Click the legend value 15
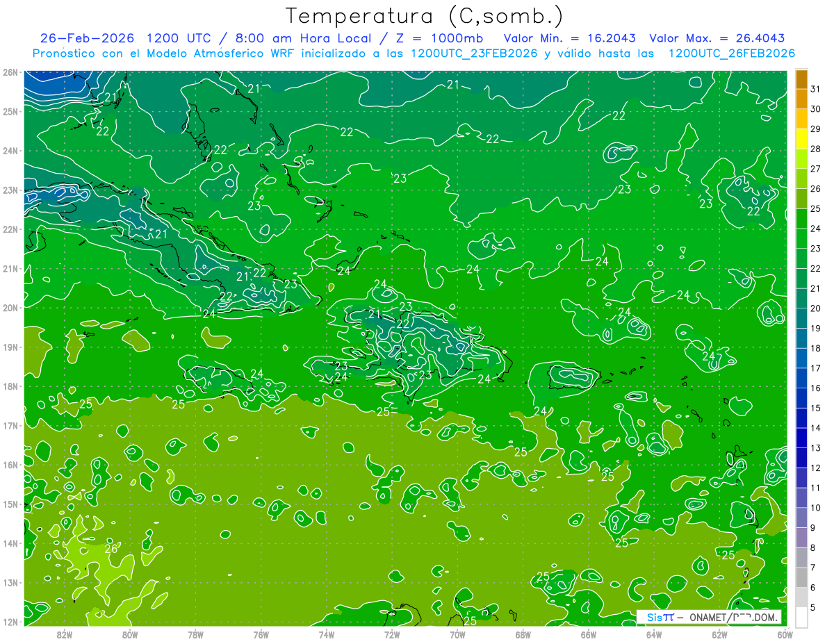 click(815, 408)
